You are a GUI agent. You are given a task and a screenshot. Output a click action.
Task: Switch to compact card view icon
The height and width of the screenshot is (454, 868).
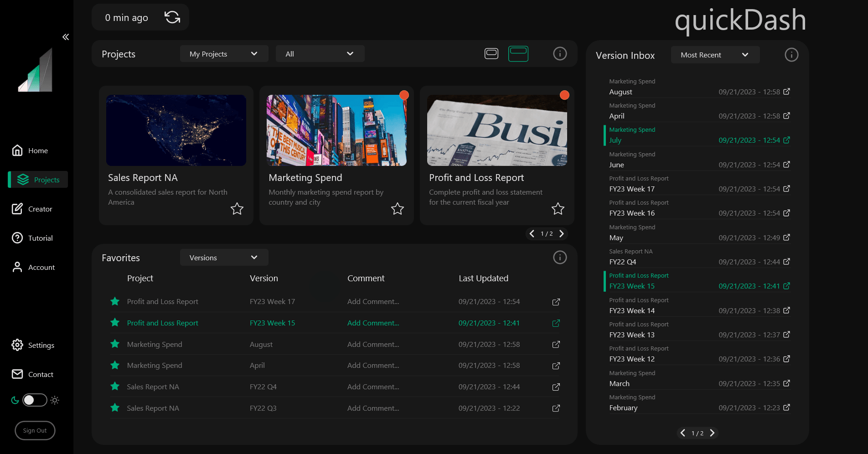(x=491, y=54)
